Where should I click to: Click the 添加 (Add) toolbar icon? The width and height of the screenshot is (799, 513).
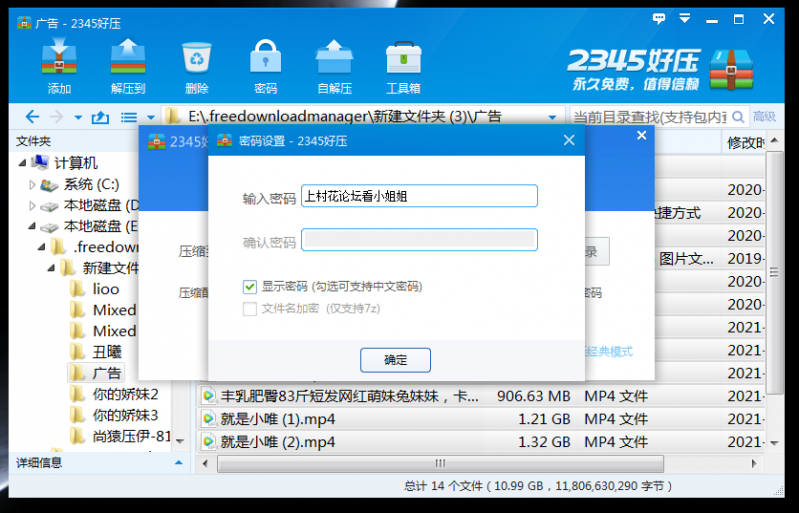(59, 65)
